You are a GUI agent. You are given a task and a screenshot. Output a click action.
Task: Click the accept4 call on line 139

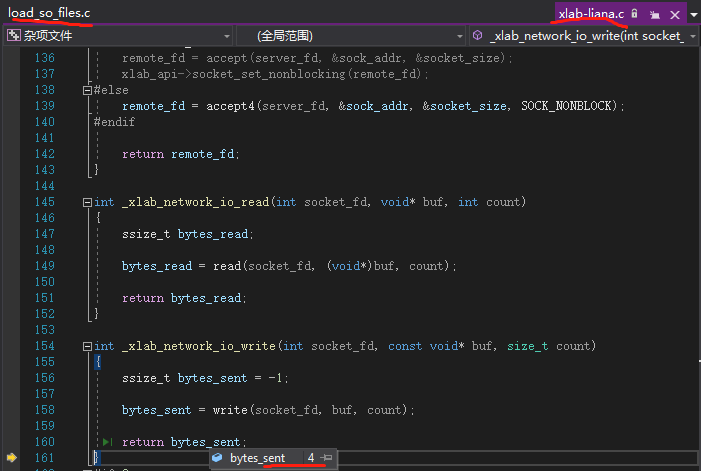230,106
